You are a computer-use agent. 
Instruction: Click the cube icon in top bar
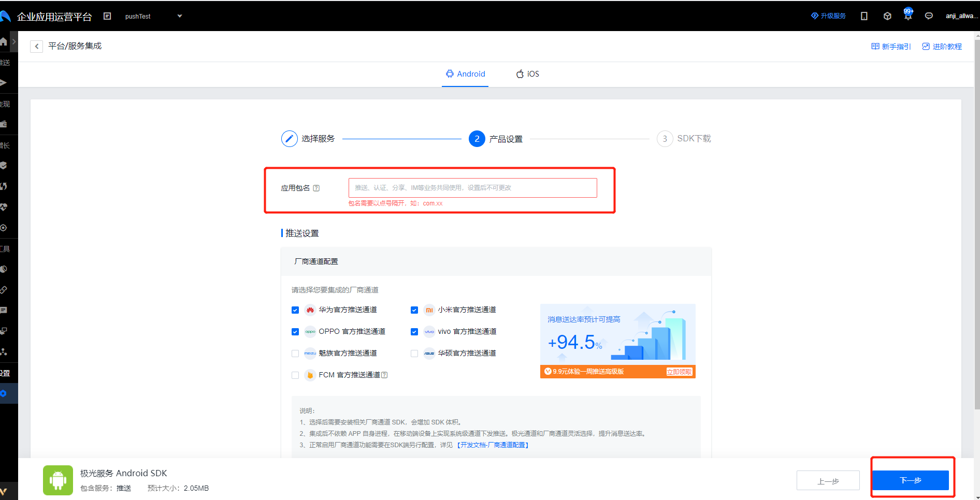pyautogui.click(x=887, y=16)
